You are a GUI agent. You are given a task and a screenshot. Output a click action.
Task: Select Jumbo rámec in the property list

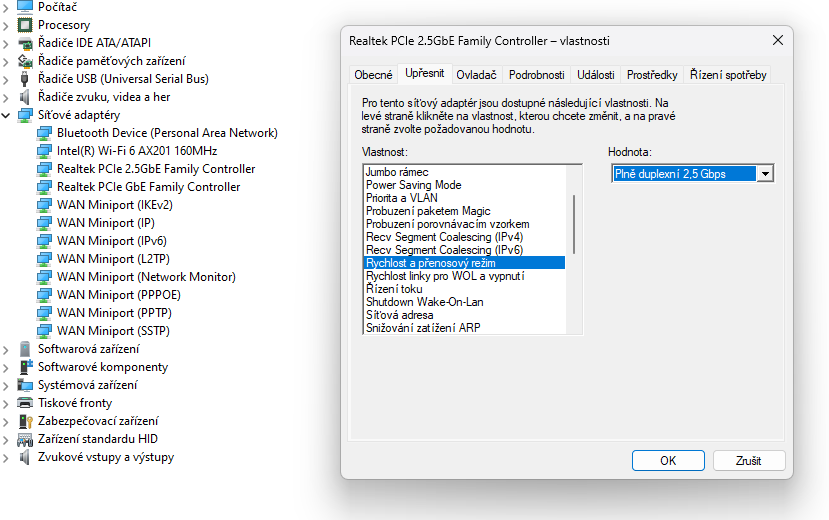[397, 172]
